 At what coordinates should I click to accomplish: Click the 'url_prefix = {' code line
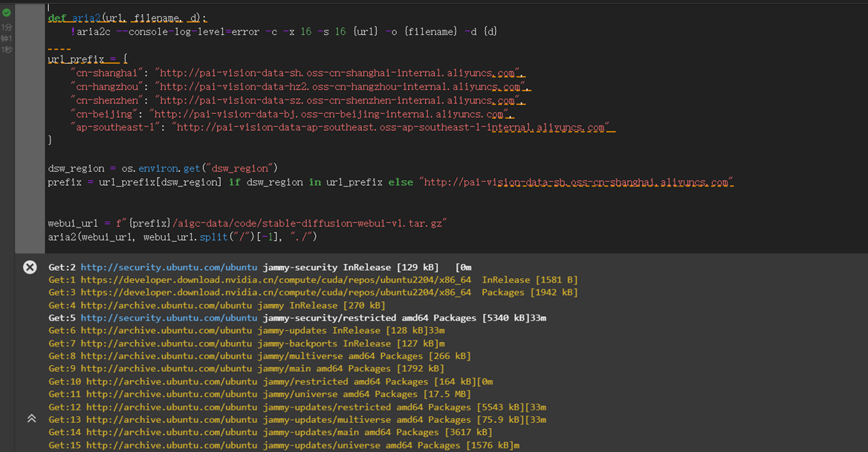pos(88,59)
